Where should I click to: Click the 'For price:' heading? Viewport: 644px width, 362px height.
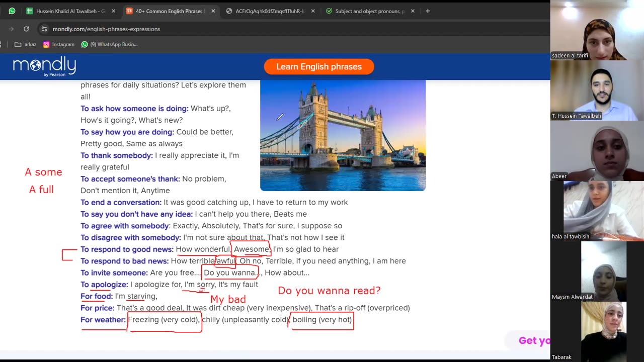coord(98,308)
